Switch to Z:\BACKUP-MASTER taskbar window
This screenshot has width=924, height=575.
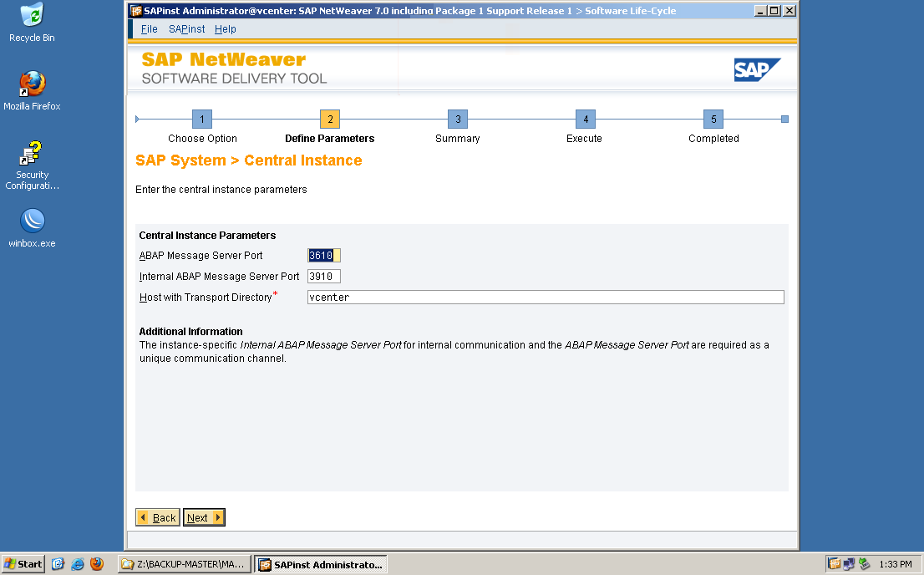pyautogui.click(x=185, y=564)
